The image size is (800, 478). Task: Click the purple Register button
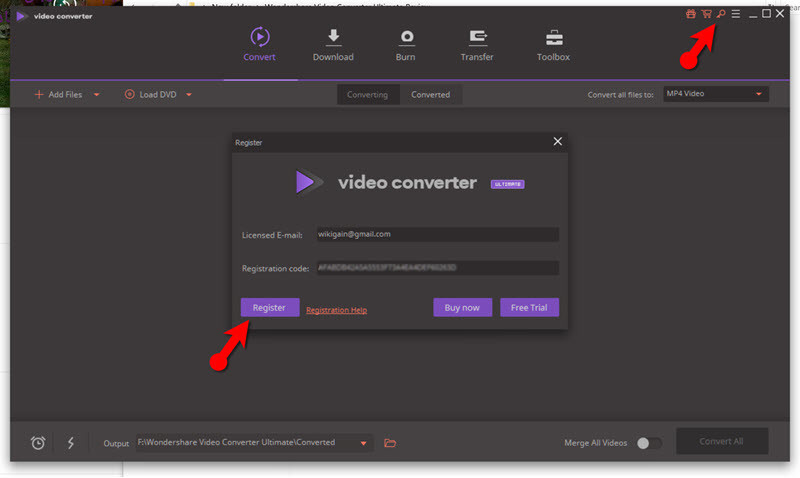tap(269, 308)
